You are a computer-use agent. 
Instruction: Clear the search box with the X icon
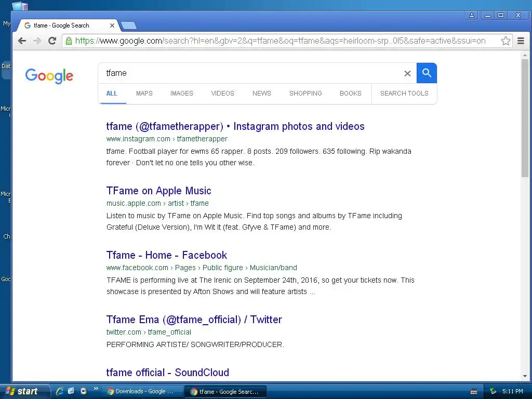[x=407, y=73]
